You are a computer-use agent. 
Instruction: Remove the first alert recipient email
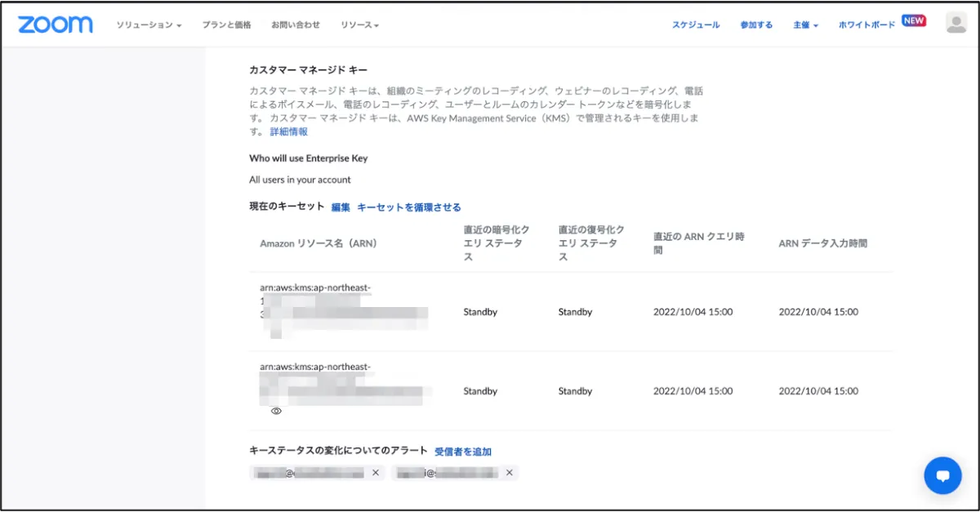coord(376,473)
